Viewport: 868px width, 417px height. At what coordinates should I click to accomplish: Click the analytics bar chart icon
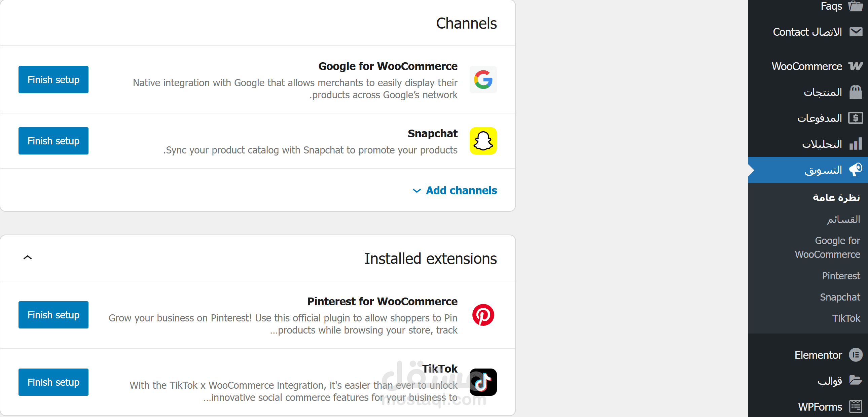pos(855,144)
